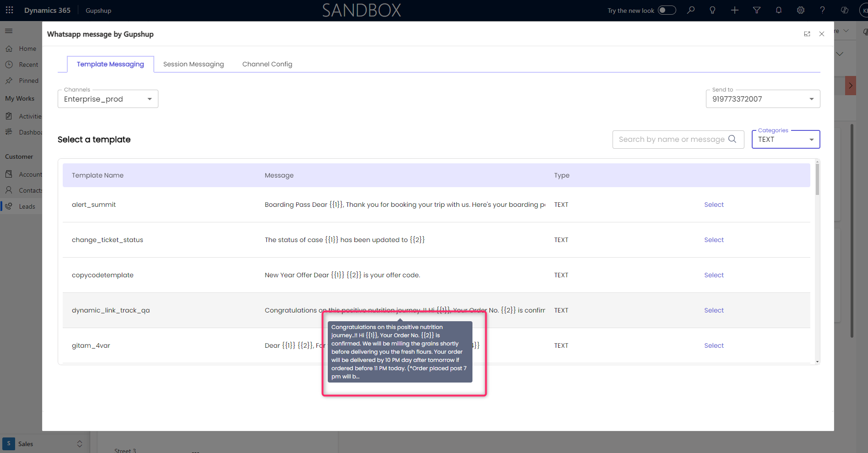
Task: Click the Dynamics 365 brand label
Action: (47, 10)
